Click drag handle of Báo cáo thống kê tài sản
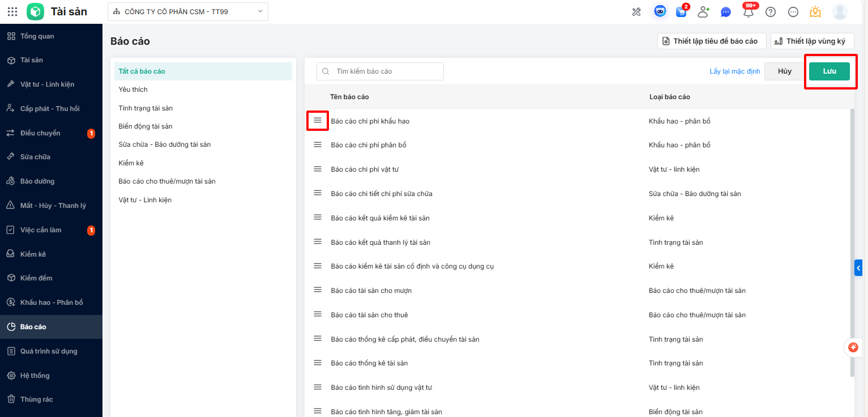Viewport: 868px width, 417px height. click(x=318, y=363)
